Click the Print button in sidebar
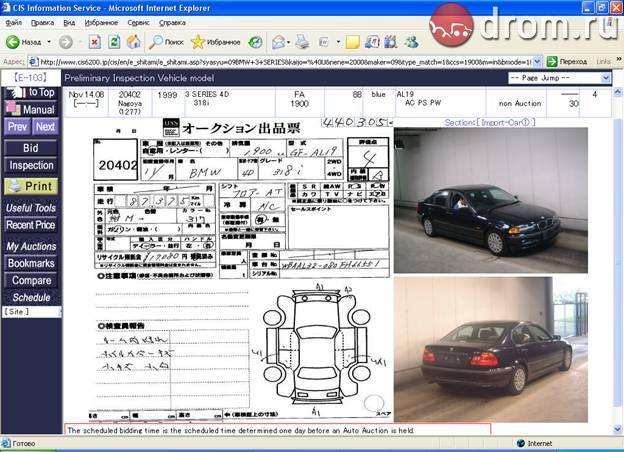This screenshot has height=452, width=624. pos(31,186)
